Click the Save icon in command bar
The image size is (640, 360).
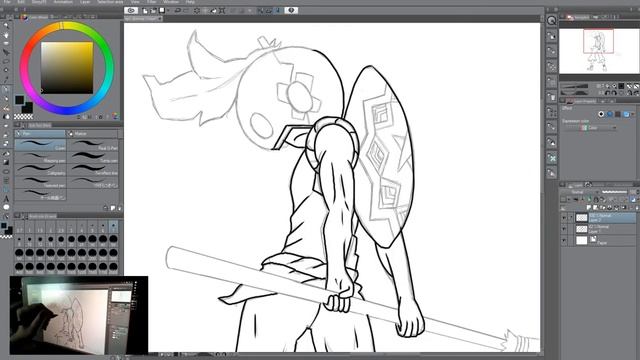162,10
